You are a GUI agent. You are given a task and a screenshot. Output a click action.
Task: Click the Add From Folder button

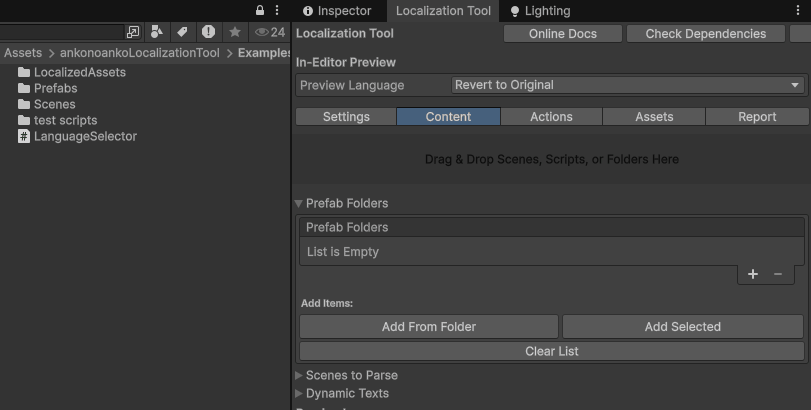pyautogui.click(x=429, y=327)
